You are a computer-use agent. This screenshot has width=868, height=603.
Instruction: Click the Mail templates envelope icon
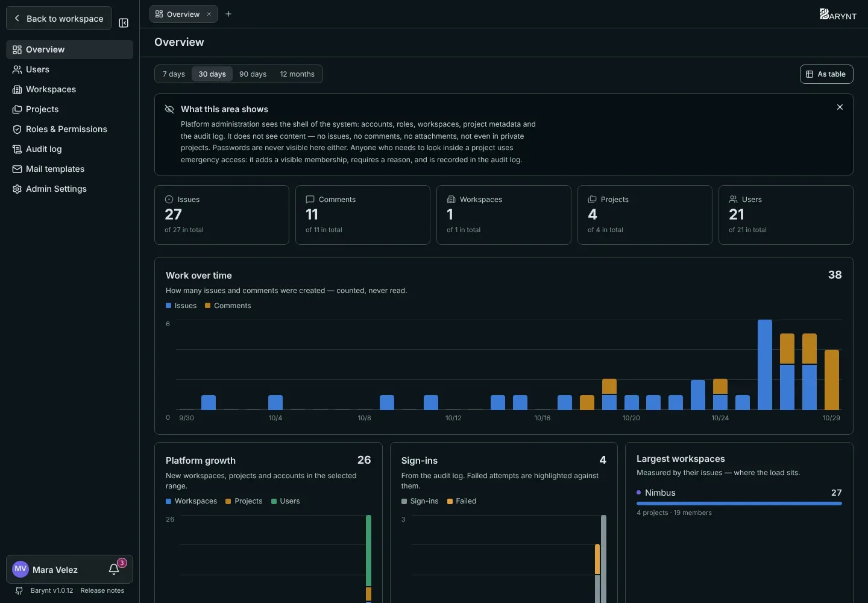(x=17, y=169)
